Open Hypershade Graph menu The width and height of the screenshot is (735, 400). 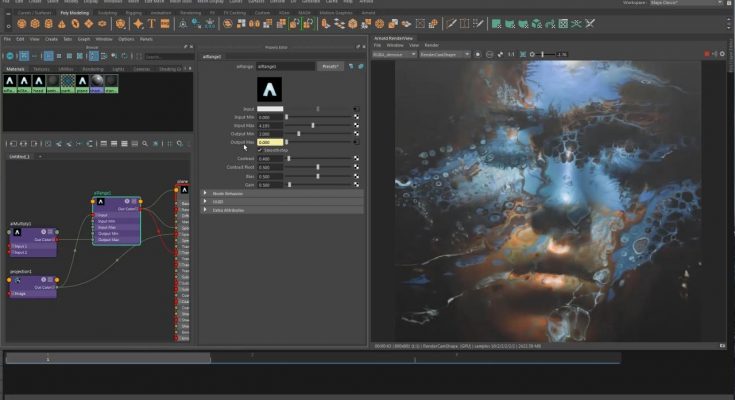(x=84, y=39)
